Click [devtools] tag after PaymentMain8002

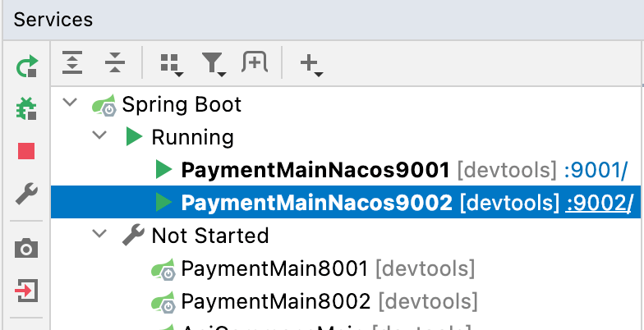pyautogui.click(x=428, y=302)
